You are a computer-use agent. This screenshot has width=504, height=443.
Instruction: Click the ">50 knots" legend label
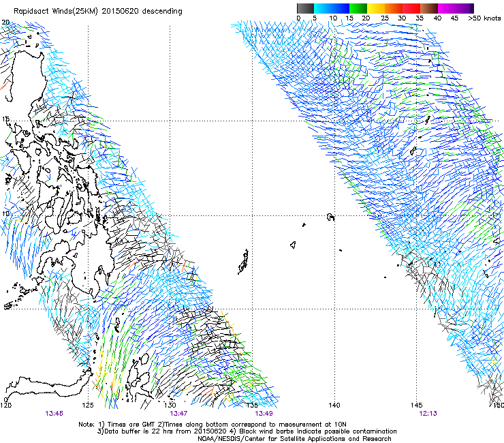pos(484,18)
